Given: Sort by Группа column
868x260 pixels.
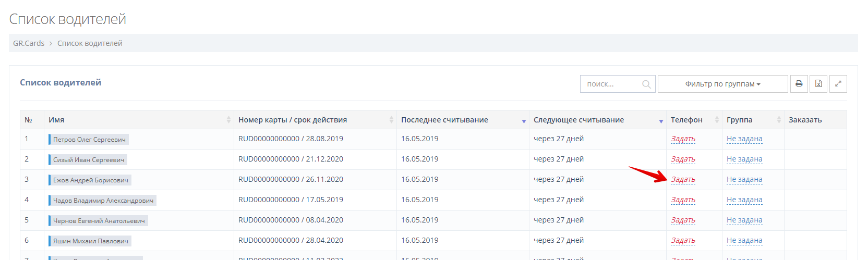Looking at the screenshot, I should pos(753,120).
